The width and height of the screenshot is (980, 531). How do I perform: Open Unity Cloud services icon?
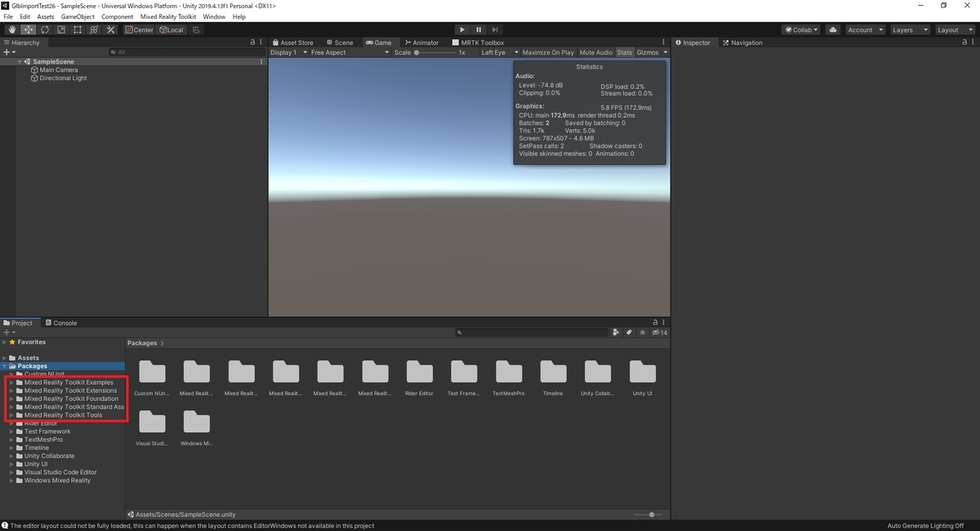point(832,29)
